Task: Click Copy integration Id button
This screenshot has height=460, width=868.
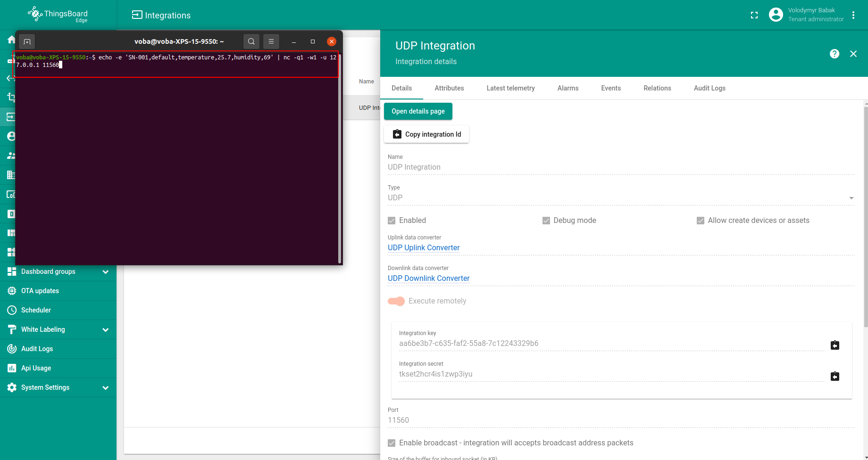Action: [x=426, y=134]
